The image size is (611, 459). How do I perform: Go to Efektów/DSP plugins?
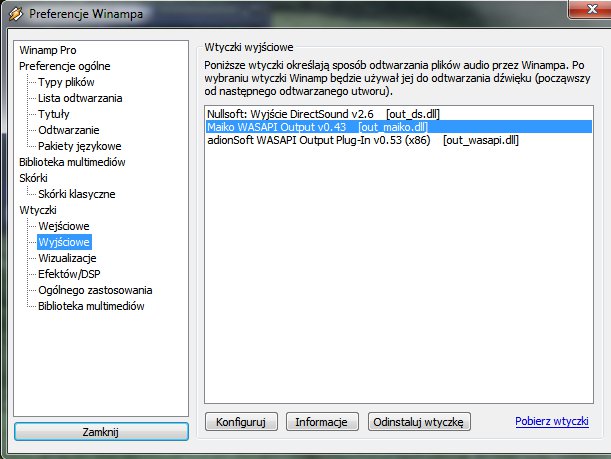pos(69,274)
